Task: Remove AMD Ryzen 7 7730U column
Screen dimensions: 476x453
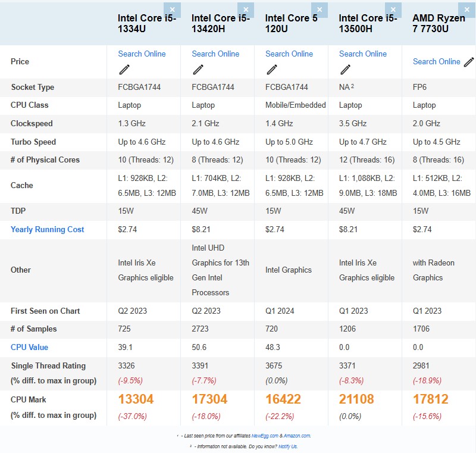Action: click(467, 10)
